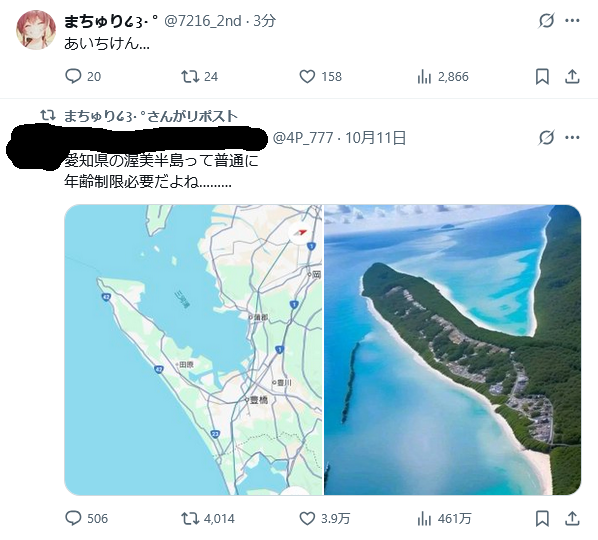Open the まちゅり profile avatar
598x540 pixels.
point(36,30)
